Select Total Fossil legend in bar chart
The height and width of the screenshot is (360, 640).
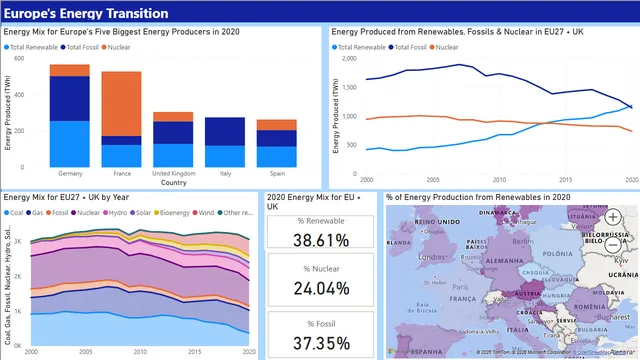click(80, 47)
